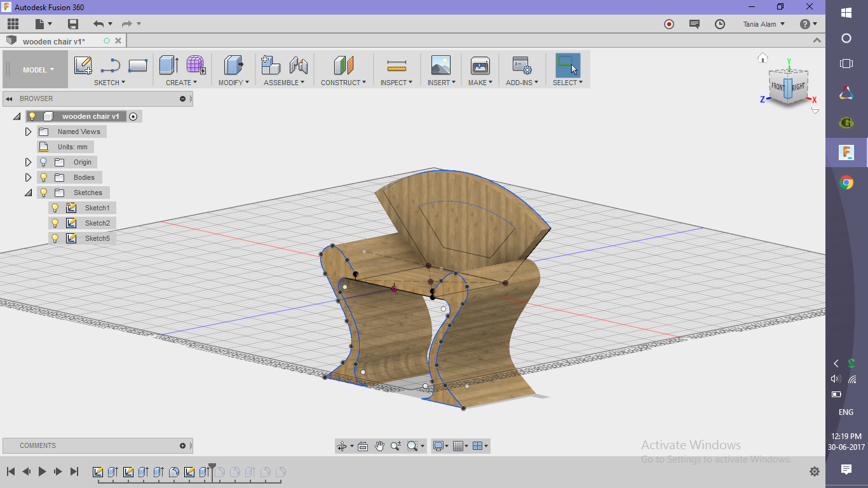Toggle visibility bulb of Origin folder
This screenshot has width=868, height=488.
coord(44,162)
